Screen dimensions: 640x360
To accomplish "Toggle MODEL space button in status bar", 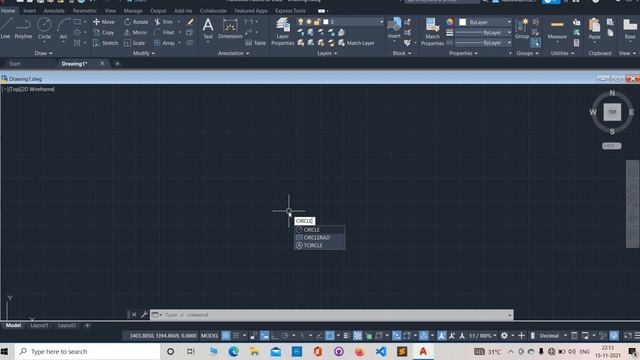I will (209, 336).
